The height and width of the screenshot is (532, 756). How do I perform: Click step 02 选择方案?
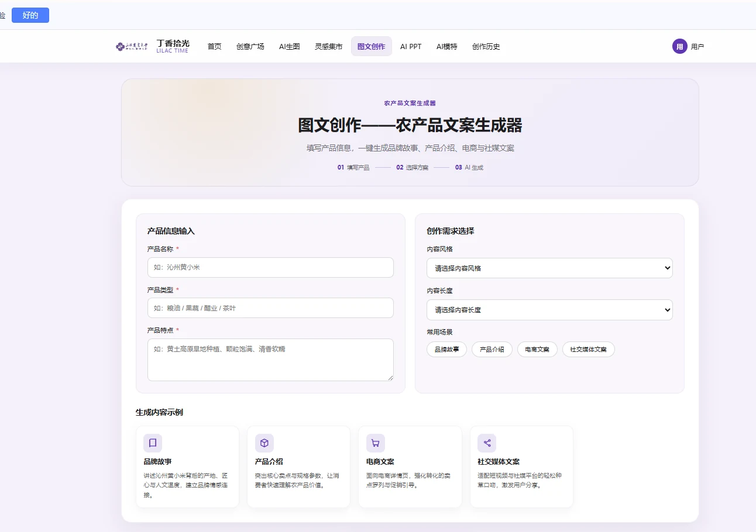click(x=412, y=167)
